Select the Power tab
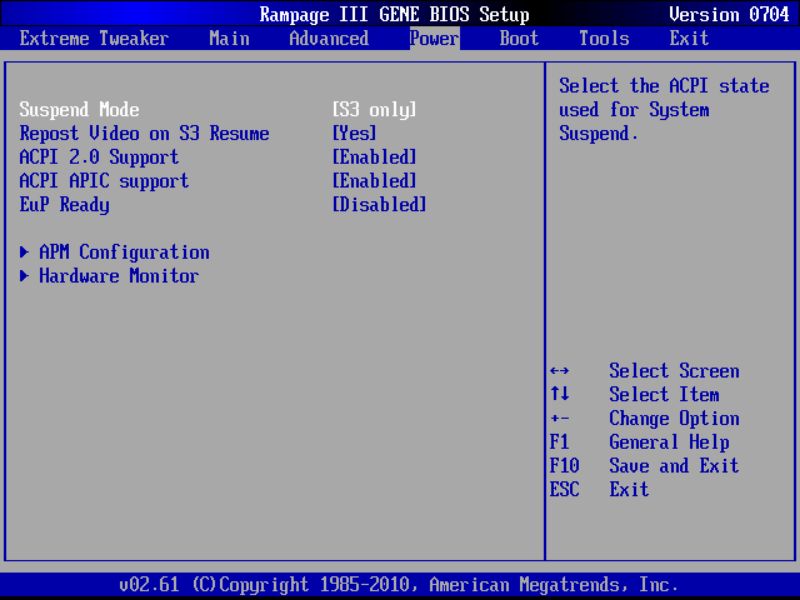 coord(434,38)
